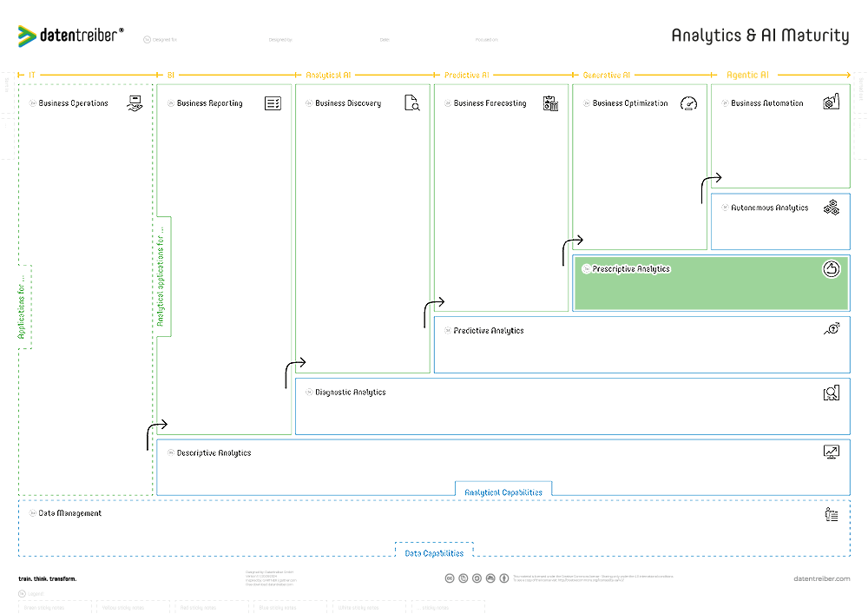Click the 'Predictive Analytics' heading

coord(488,331)
